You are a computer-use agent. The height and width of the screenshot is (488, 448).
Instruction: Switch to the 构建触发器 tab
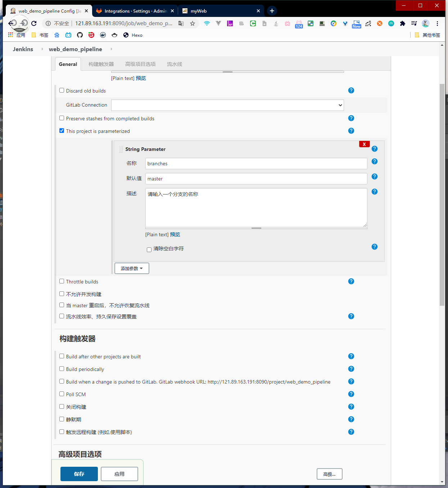pyautogui.click(x=101, y=64)
